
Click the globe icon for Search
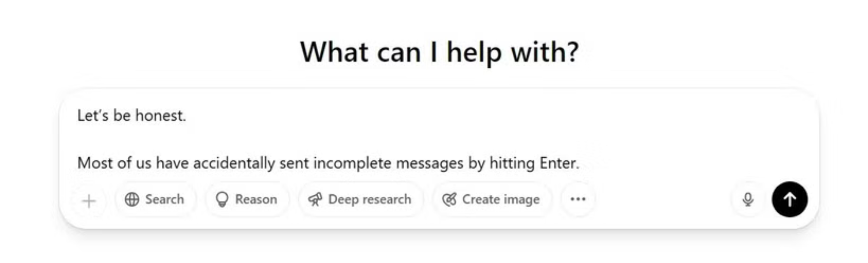[132, 199]
